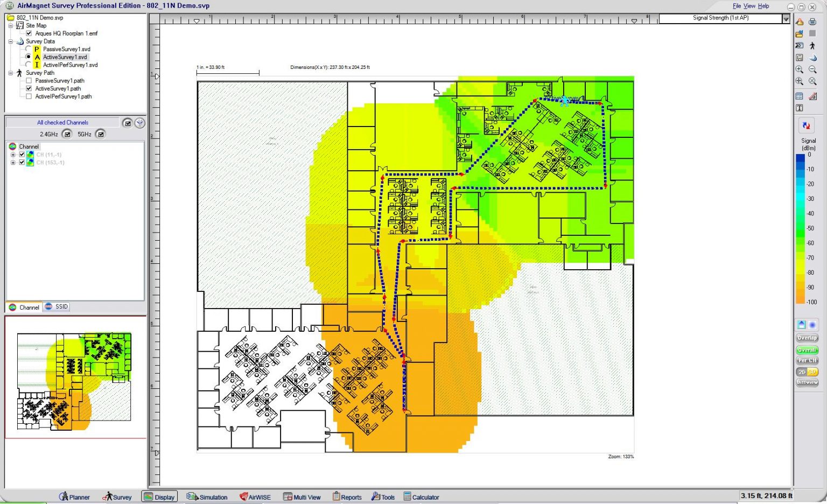
Task: Click the walking person icon in right toolbar
Action: (x=812, y=46)
